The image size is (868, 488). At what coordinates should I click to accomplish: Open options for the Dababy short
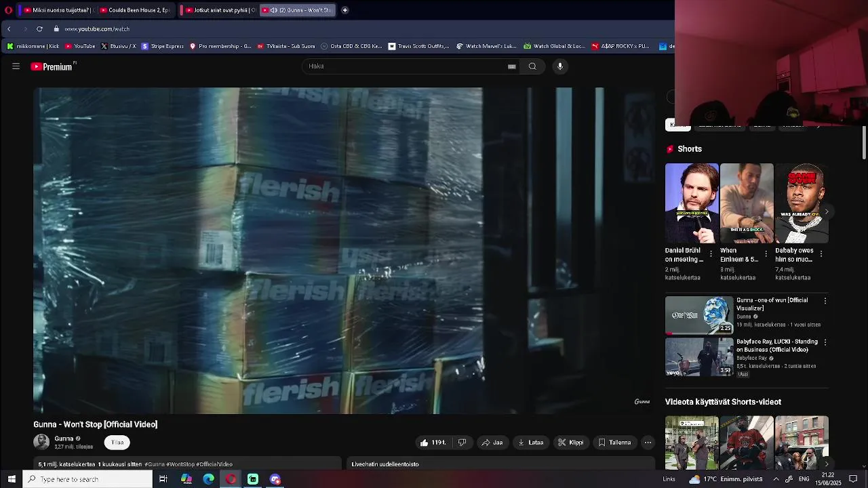click(821, 253)
